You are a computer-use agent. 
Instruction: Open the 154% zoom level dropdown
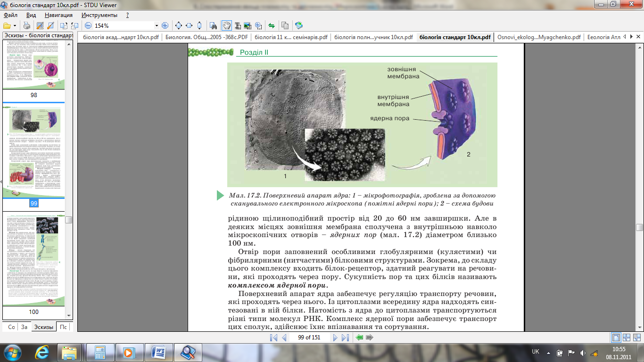click(157, 25)
